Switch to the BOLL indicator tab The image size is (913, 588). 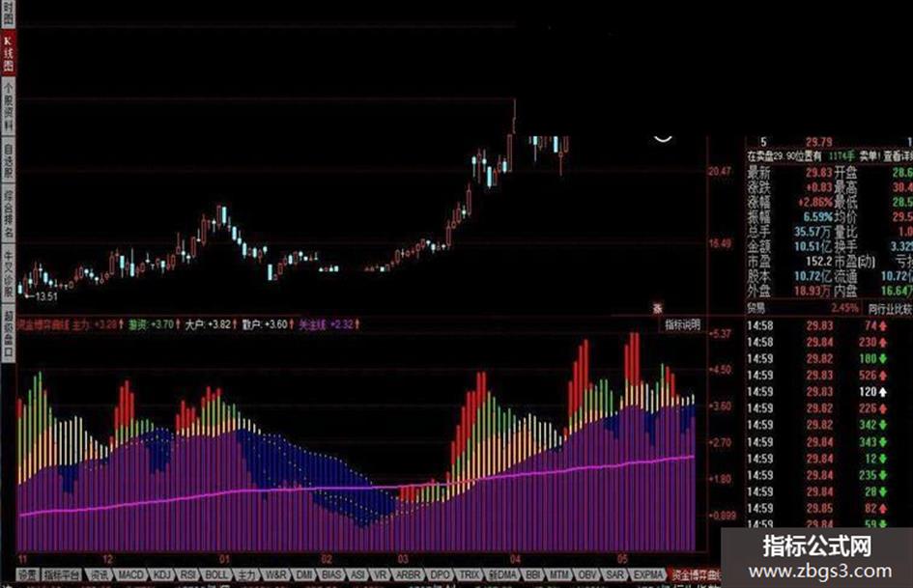[216, 575]
